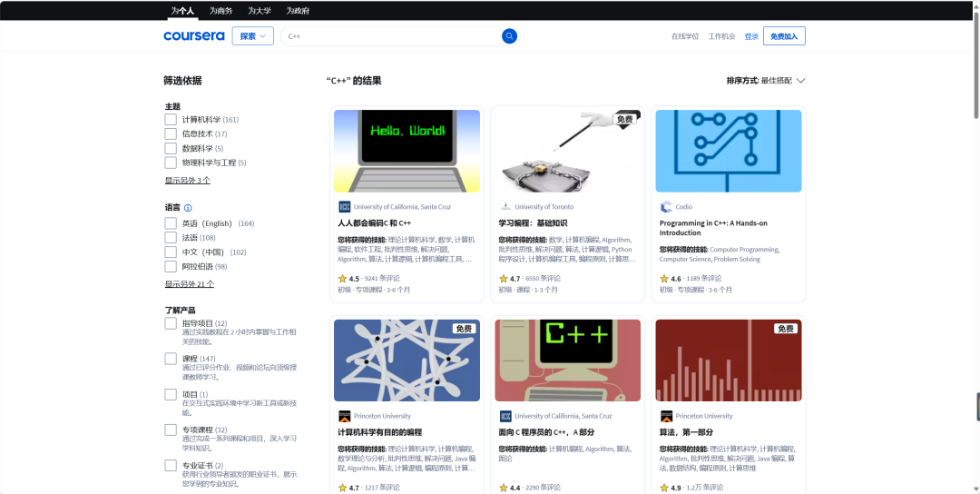Click 免费 badge on 算法，第一部分 card
Screen dimensions: 980x494
coord(786,329)
